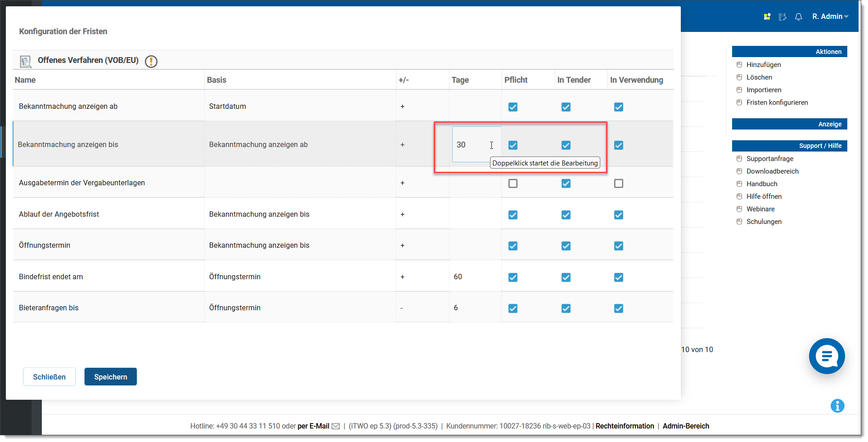Click the icon beside Importieren
Viewport: 868px width, 442px height.
(739, 90)
